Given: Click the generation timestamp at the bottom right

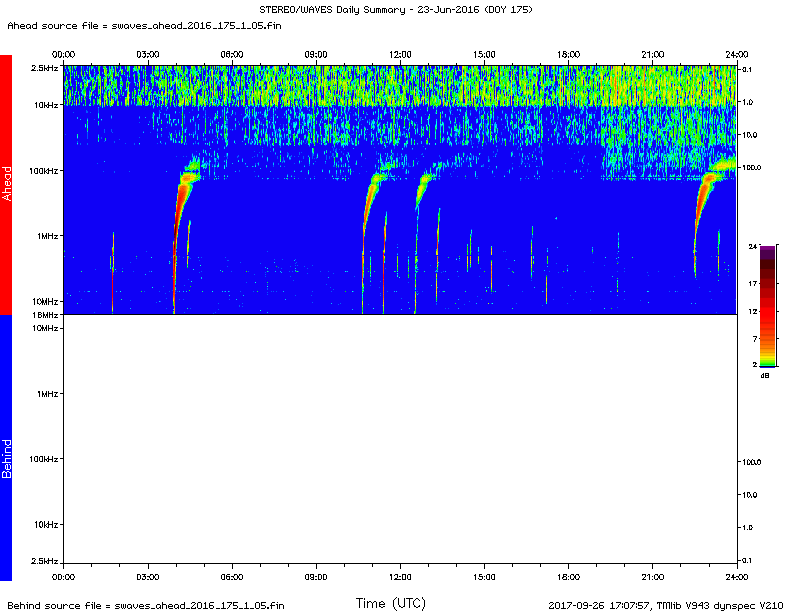Looking at the screenshot, I should [x=667, y=605].
